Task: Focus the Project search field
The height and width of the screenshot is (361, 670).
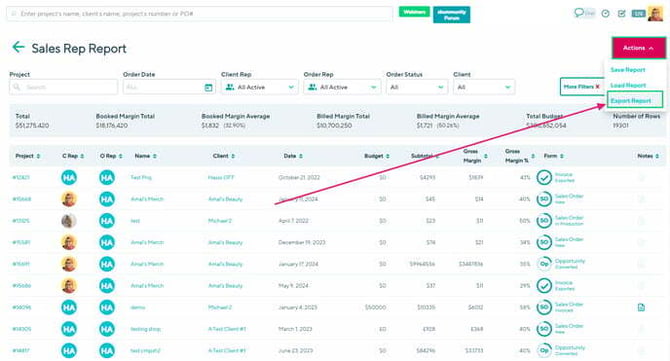Action: pos(63,87)
